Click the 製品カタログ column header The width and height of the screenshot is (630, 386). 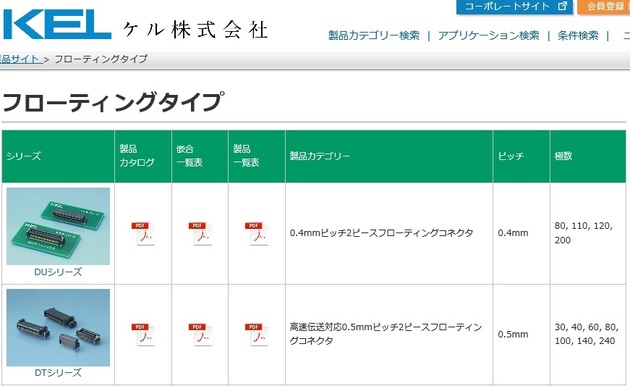point(143,156)
